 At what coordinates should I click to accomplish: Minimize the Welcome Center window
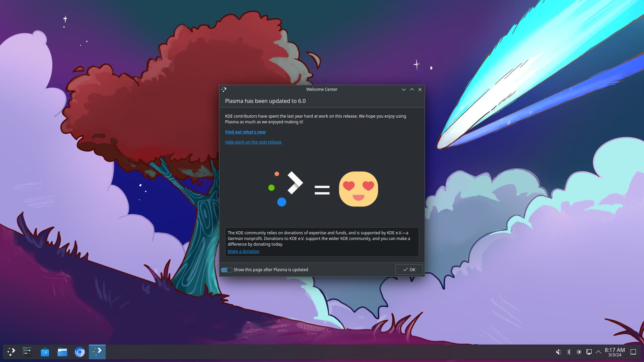point(404,89)
